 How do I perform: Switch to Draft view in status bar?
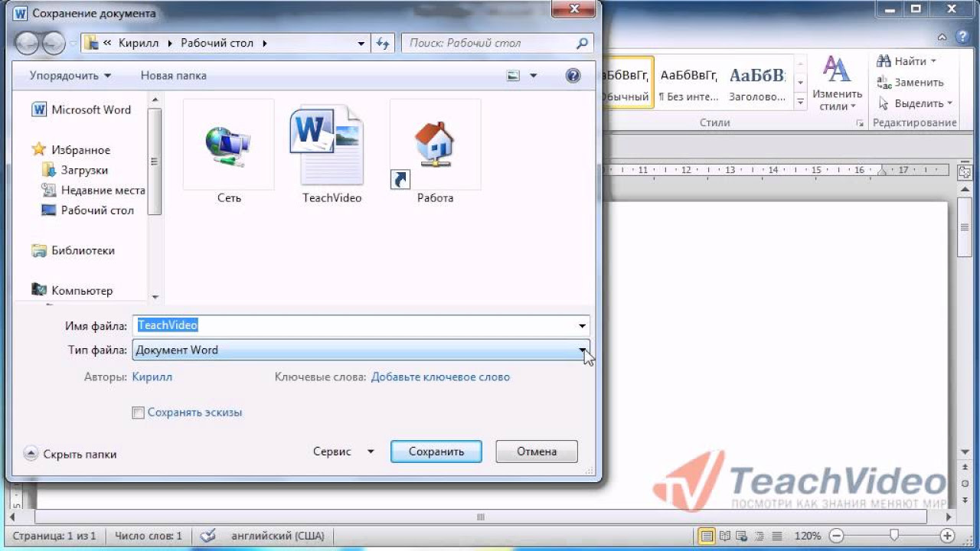pyautogui.click(x=777, y=536)
